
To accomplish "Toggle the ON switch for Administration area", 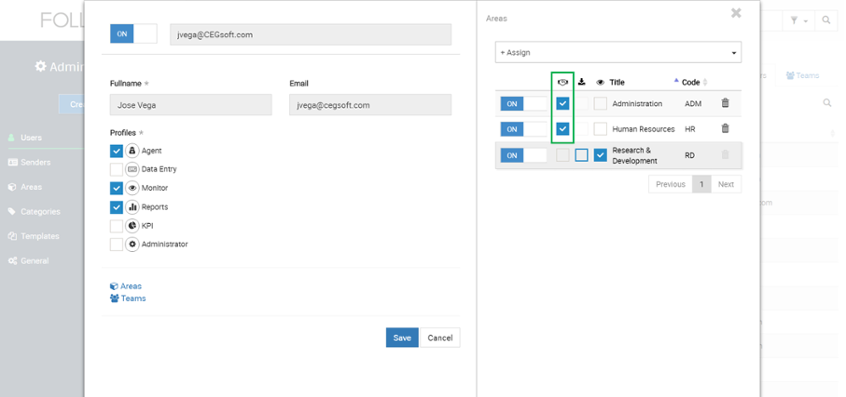I will [523, 104].
